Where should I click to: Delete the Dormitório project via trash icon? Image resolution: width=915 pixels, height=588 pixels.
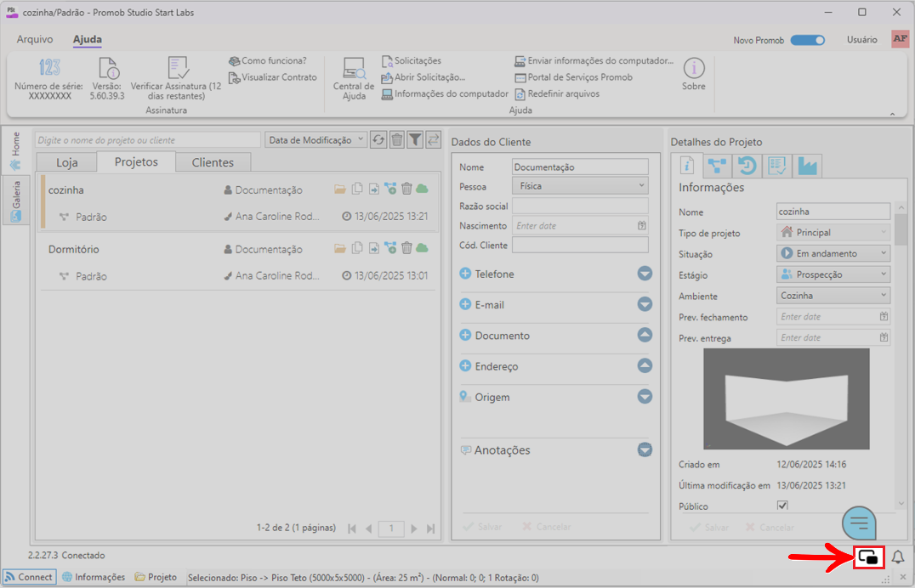(x=406, y=248)
